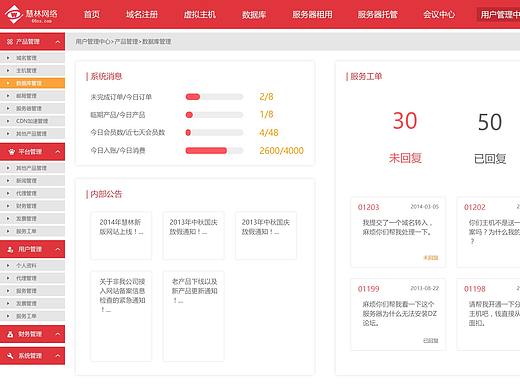Toggle the 系统管理 section chevron
This screenshot has height=390, width=520.
[x=58, y=356]
